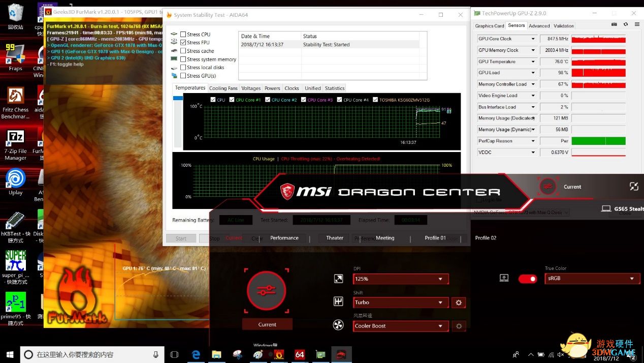644x363 pixels.
Task: Open the Statistics tab in AIDA64
Action: pos(335,88)
